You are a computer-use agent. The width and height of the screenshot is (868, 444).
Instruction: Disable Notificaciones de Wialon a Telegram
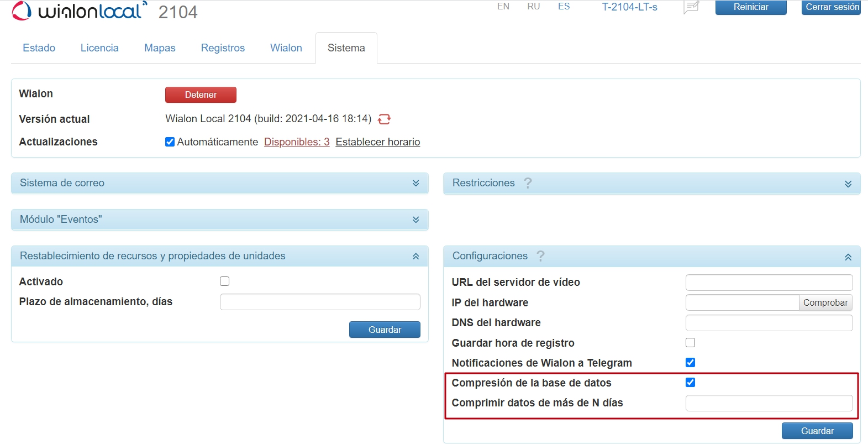tap(690, 363)
